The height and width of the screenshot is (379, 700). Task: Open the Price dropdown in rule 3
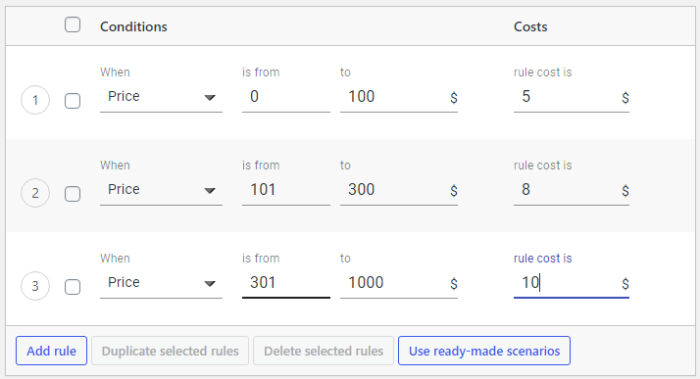(161, 283)
